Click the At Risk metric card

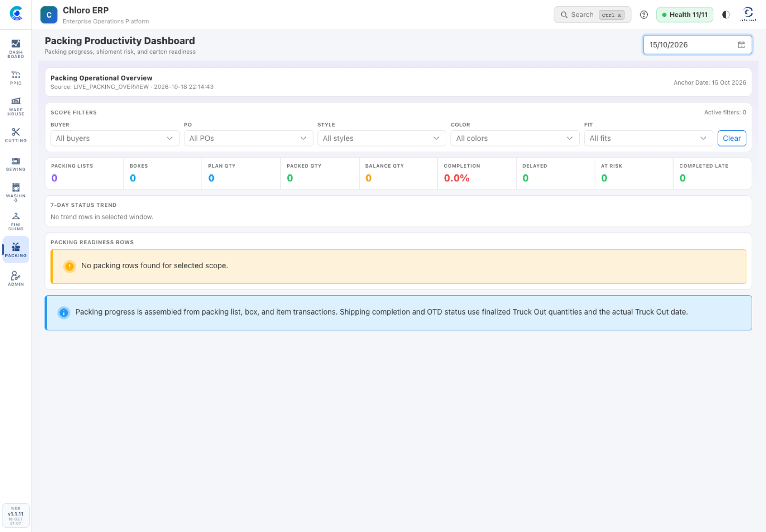(634, 174)
